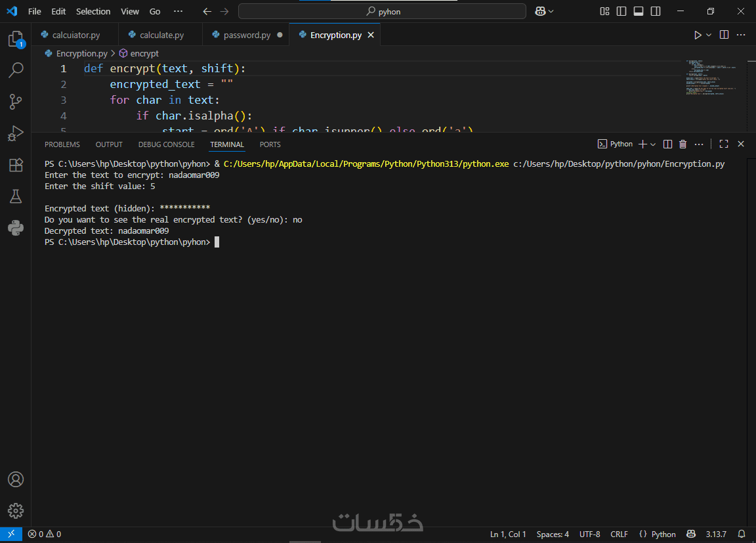The width and height of the screenshot is (756, 543).
Task: Split the editor to the right
Action: point(724,35)
